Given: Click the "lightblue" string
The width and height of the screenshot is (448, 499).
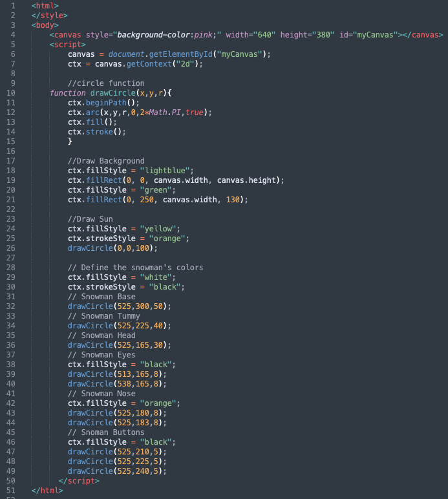Looking at the screenshot, I should (165, 171).
